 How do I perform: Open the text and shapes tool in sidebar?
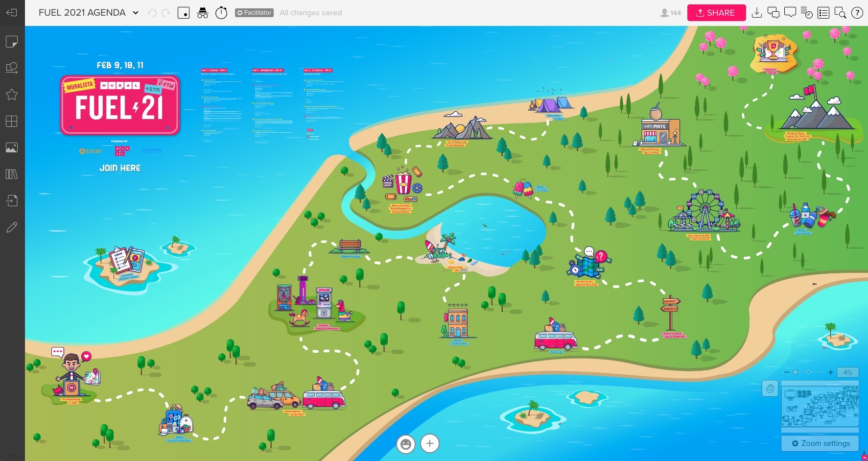(x=12, y=68)
